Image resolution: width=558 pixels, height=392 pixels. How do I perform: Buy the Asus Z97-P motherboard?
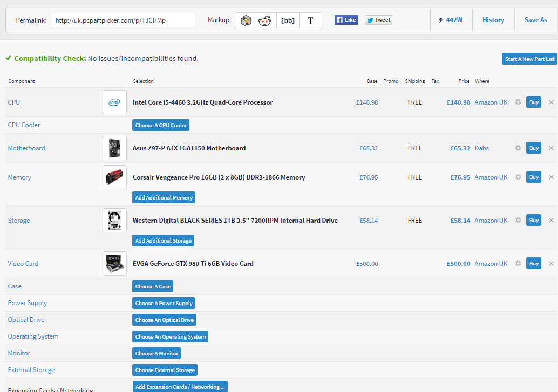coord(534,148)
